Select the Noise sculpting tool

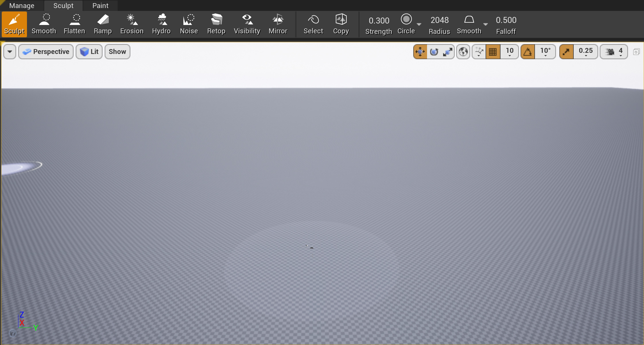click(189, 24)
